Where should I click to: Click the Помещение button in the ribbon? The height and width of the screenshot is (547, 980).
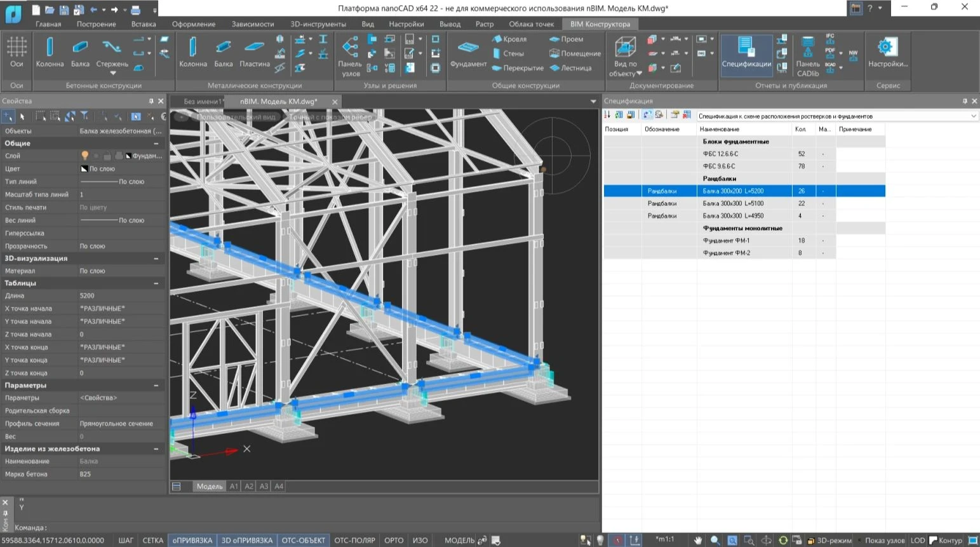pos(575,53)
